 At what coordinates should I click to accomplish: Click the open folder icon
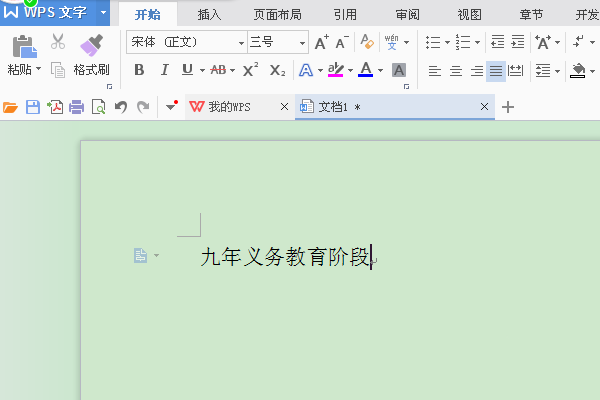pyautogui.click(x=10, y=107)
